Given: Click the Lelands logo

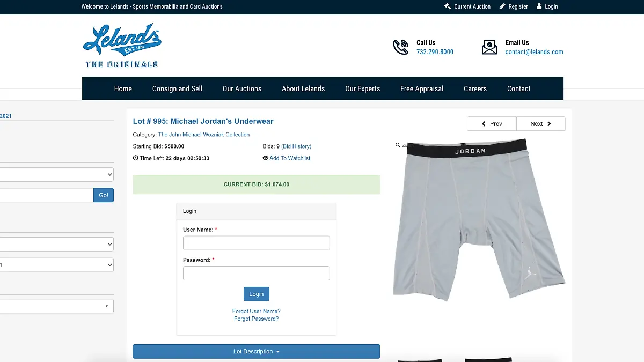Looking at the screenshot, I should tap(122, 46).
